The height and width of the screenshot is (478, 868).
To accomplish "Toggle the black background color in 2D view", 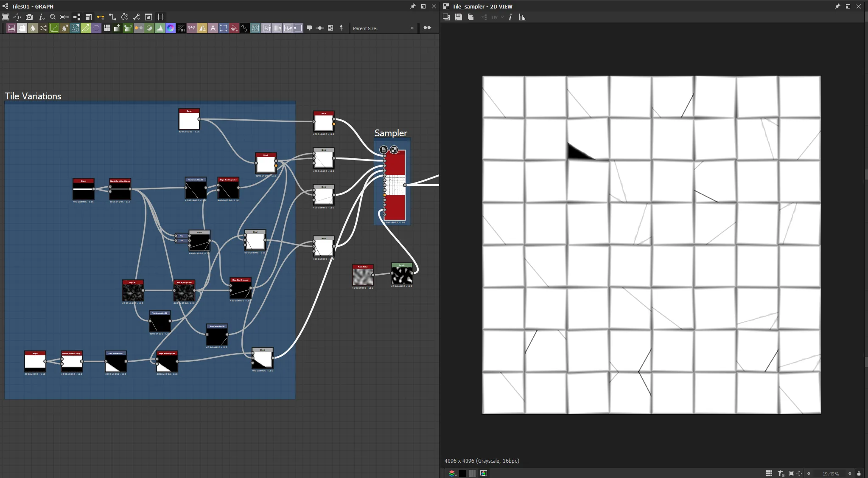I will pos(462,473).
